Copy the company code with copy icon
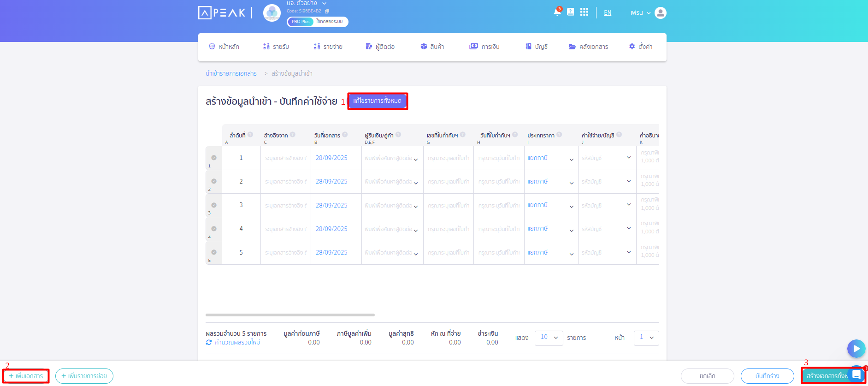The width and height of the screenshot is (868, 386). point(327,11)
